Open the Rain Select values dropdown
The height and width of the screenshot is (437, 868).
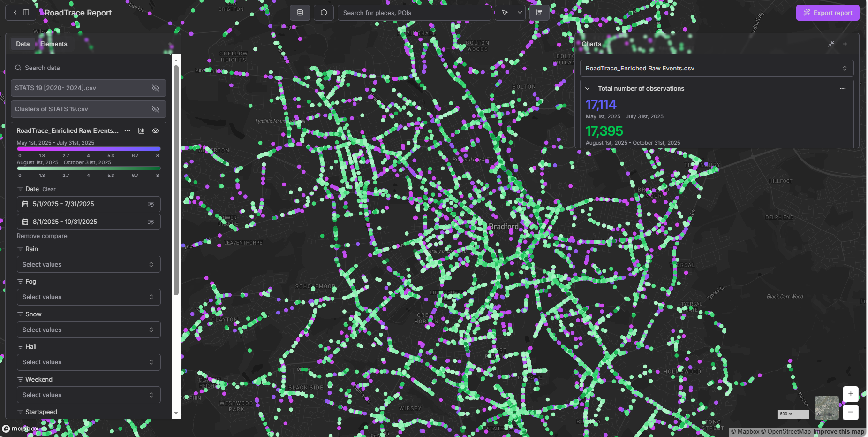tap(89, 264)
